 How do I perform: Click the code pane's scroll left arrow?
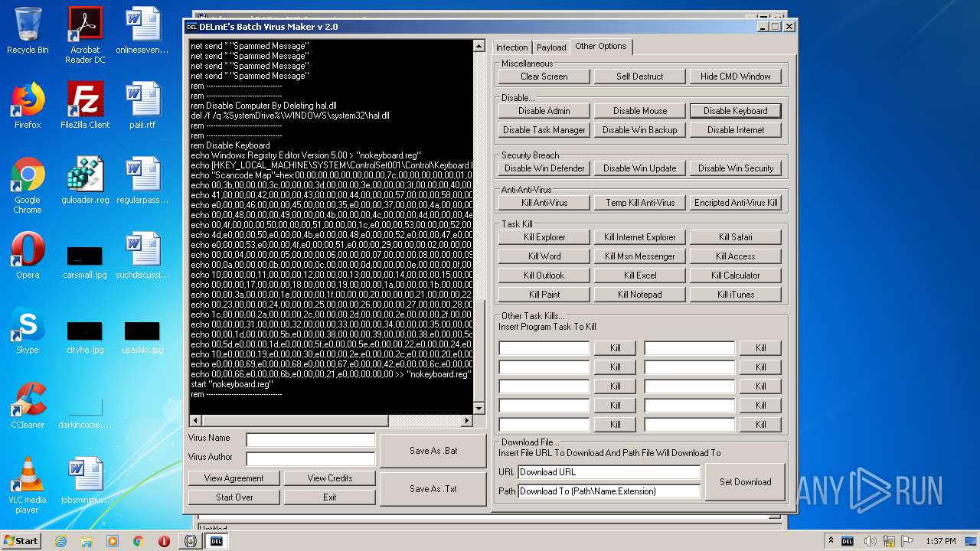194,421
